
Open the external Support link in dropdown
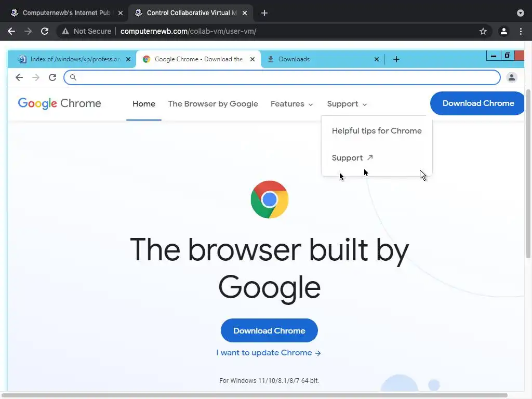352,158
